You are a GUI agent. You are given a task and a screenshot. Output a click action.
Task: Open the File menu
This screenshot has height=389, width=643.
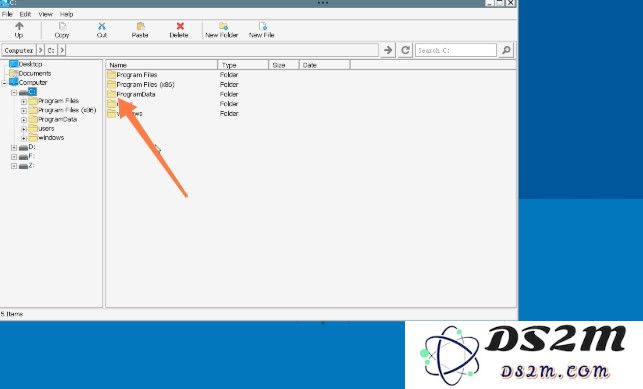tap(7, 14)
